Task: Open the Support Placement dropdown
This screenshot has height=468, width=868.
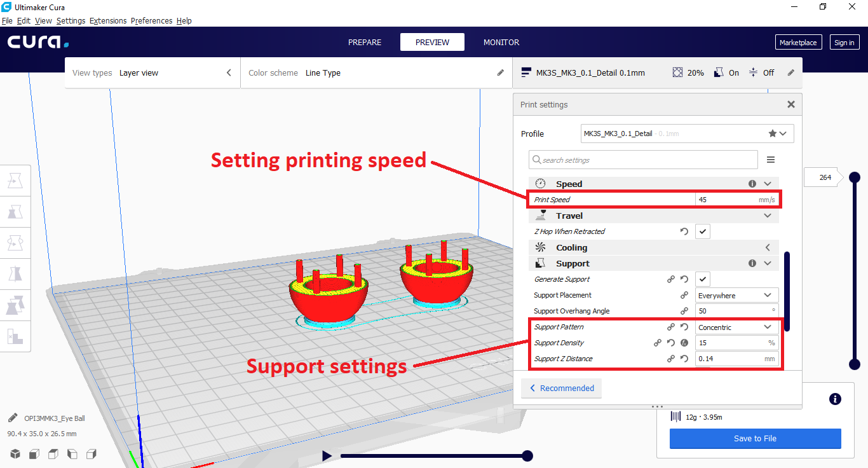Action: pyautogui.click(x=737, y=295)
